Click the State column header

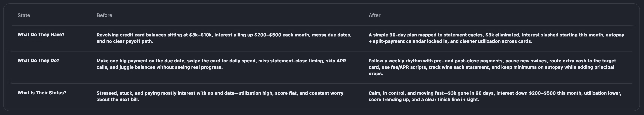(24, 15)
